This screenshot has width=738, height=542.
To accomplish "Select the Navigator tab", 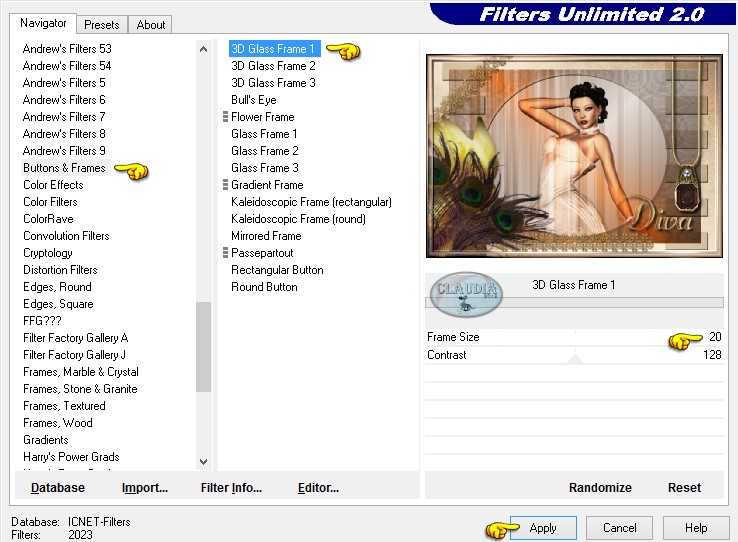I will pyautogui.click(x=43, y=23).
